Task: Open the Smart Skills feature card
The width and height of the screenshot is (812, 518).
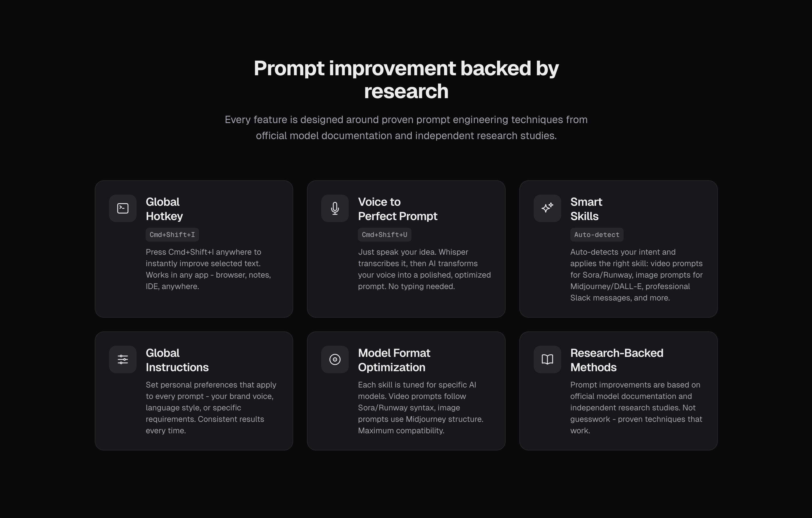Action: click(619, 249)
